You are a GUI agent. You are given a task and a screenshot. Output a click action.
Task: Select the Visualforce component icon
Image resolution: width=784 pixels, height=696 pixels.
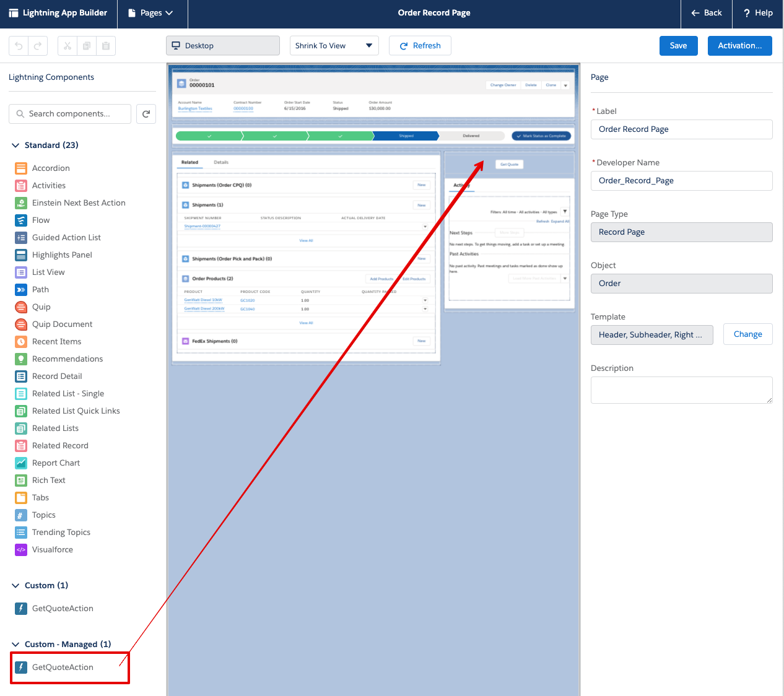click(x=20, y=549)
